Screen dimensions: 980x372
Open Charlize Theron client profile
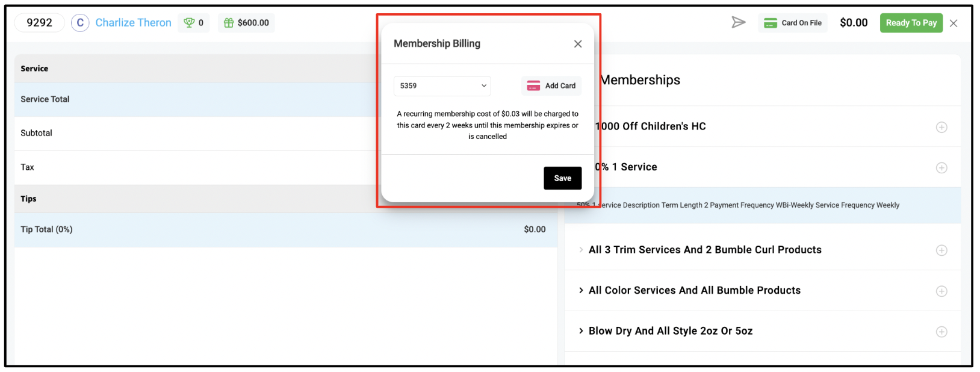(133, 23)
